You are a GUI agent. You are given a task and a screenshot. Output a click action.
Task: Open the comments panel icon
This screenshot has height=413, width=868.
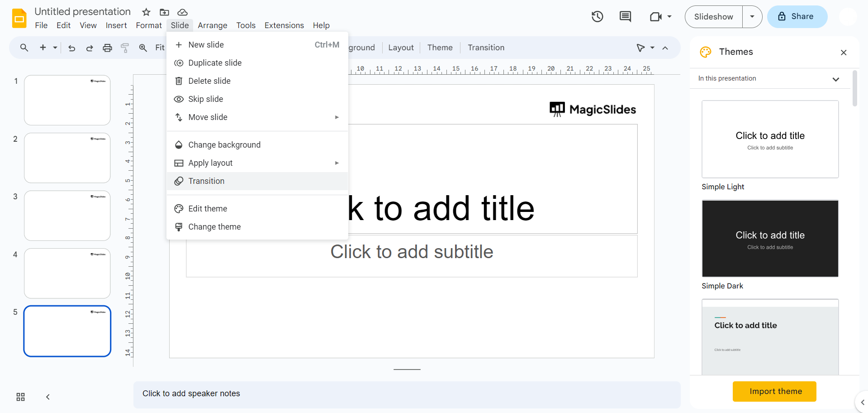coord(625,17)
